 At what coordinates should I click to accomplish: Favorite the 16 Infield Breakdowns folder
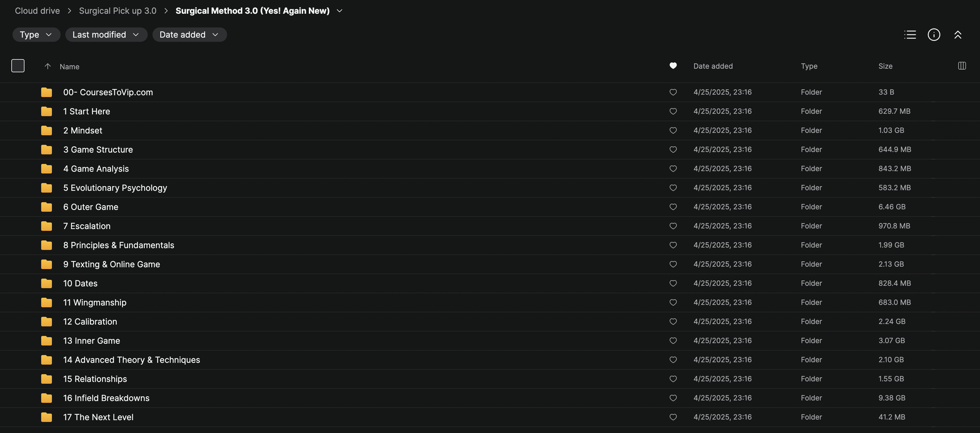[x=673, y=398]
